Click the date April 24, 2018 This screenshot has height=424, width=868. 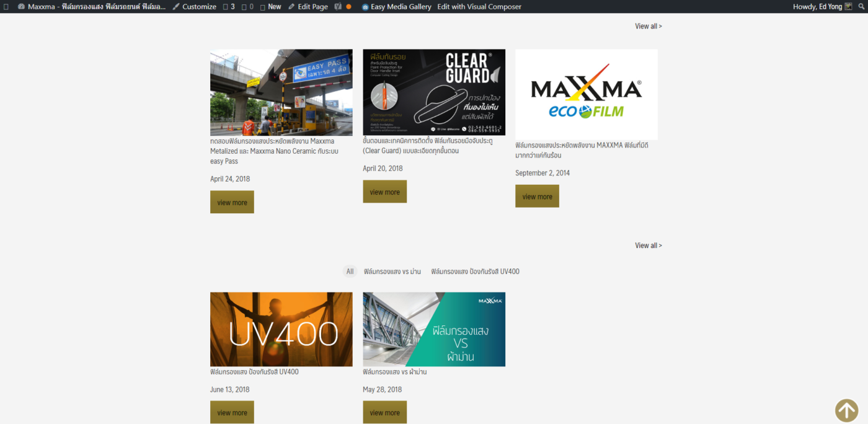(230, 179)
